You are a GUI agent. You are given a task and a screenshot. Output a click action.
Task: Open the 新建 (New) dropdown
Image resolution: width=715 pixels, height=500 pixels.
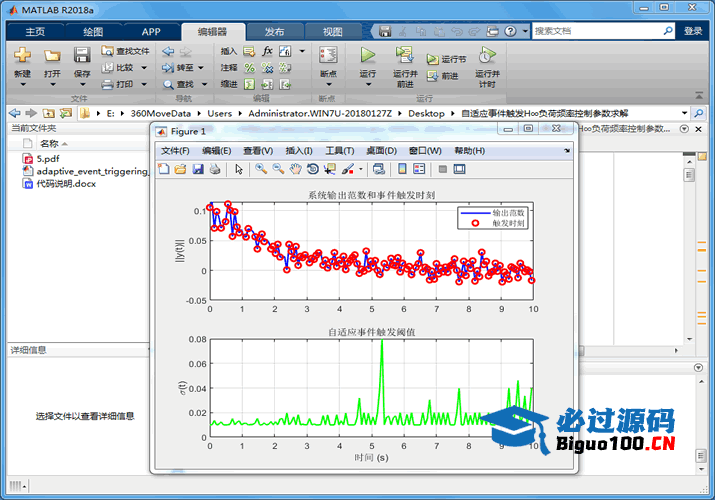[22, 86]
